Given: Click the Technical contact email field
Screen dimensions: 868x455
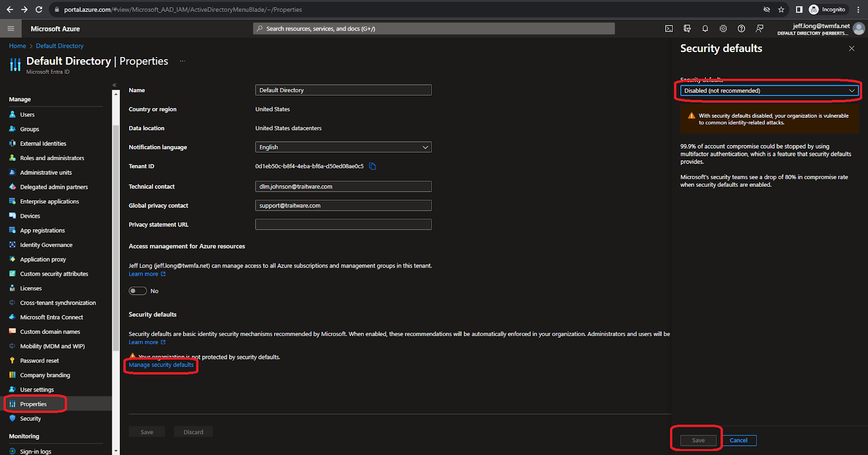Looking at the screenshot, I should [x=343, y=186].
